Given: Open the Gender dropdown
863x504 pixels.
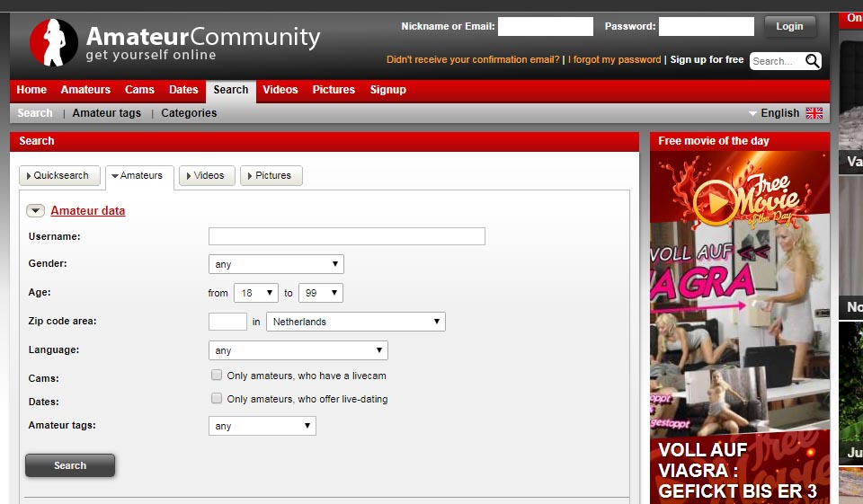Looking at the screenshot, I should 276,264.
